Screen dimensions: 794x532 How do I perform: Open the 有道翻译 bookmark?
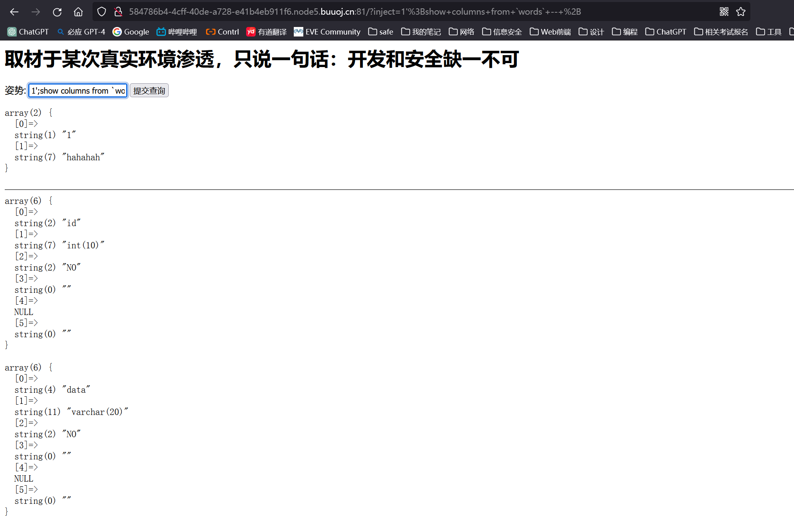(267, 32)
